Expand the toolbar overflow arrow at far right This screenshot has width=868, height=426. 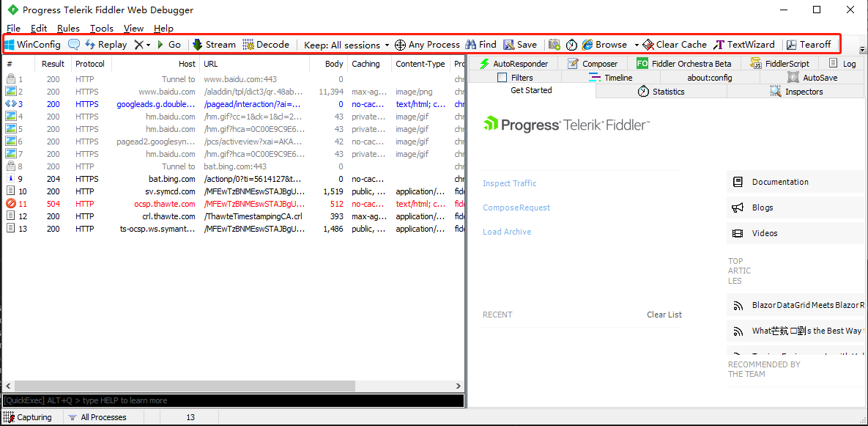coord(861,48)
